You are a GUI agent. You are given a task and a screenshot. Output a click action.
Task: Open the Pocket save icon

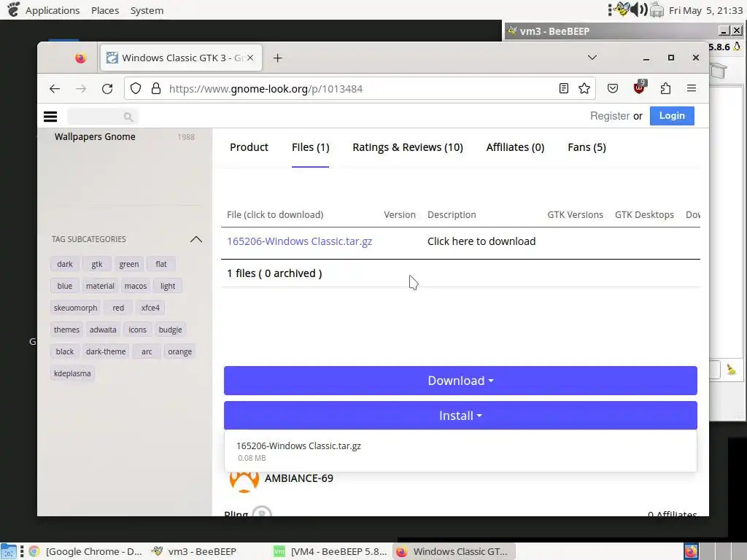[x=613, y=88]
